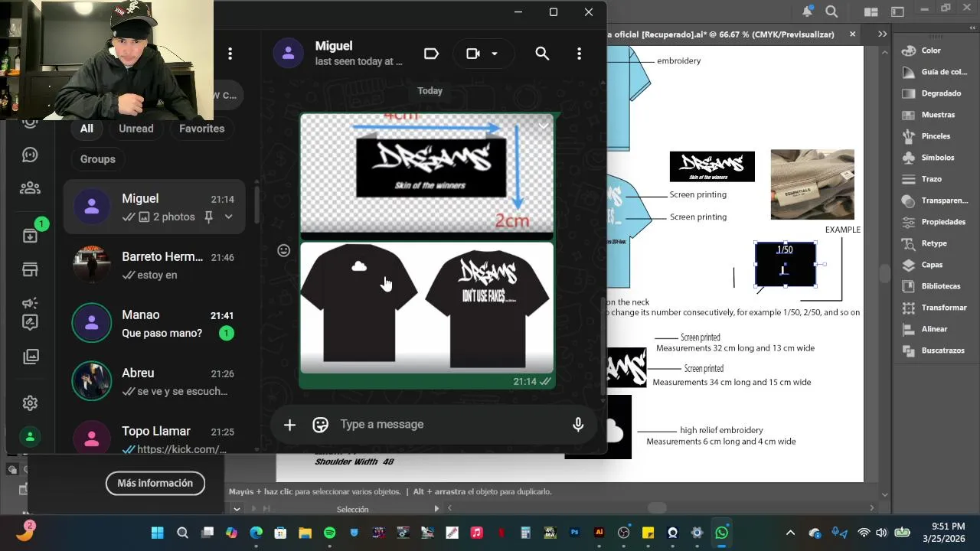Viewport: 980px width, 551px height.
Task: Click Spotify icon in Windows taskbar
Action: [x=329, y=533]
